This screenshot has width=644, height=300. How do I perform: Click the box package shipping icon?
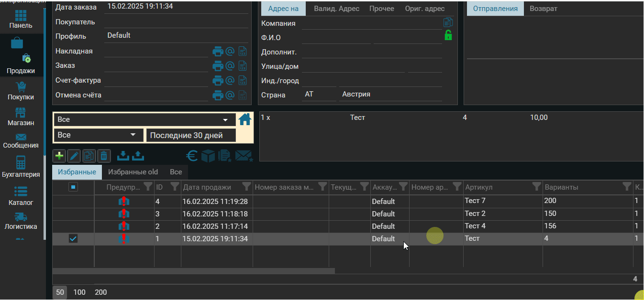pyautogui.click(x=208, y=156)
